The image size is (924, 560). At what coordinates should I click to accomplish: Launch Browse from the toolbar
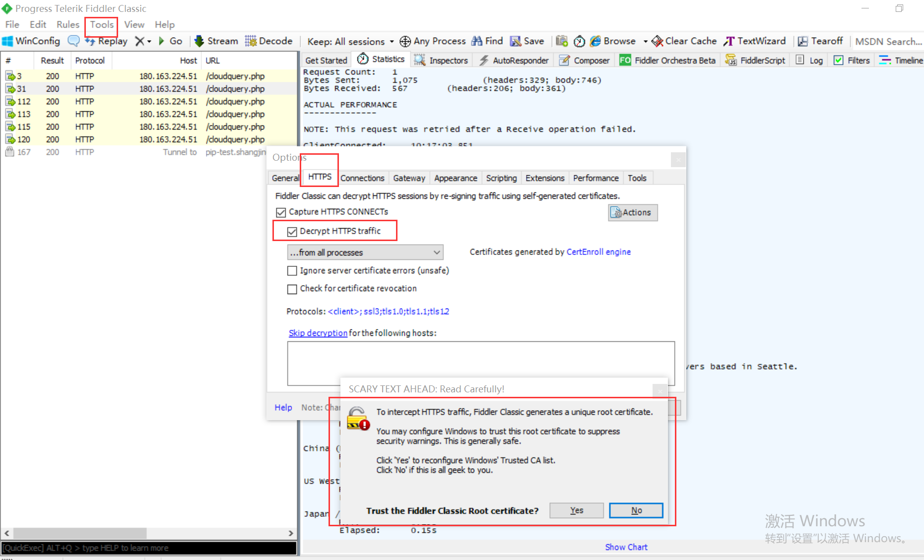coord(613,41)
